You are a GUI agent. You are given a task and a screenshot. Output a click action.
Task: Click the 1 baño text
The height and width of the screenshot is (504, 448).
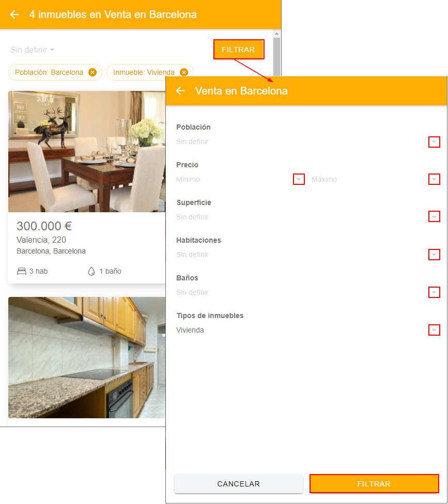[x=110, y=271]
